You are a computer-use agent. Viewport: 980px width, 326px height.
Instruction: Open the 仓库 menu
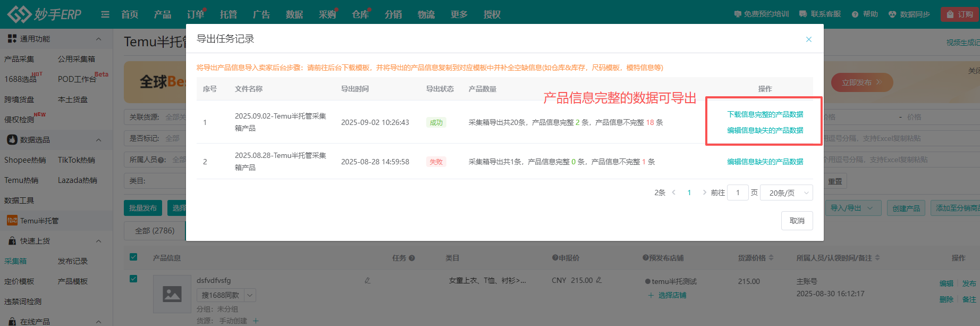(360, 14)
